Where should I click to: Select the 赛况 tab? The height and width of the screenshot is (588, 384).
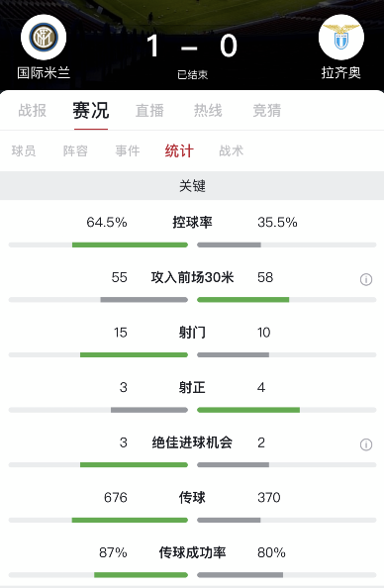point(91,110)
